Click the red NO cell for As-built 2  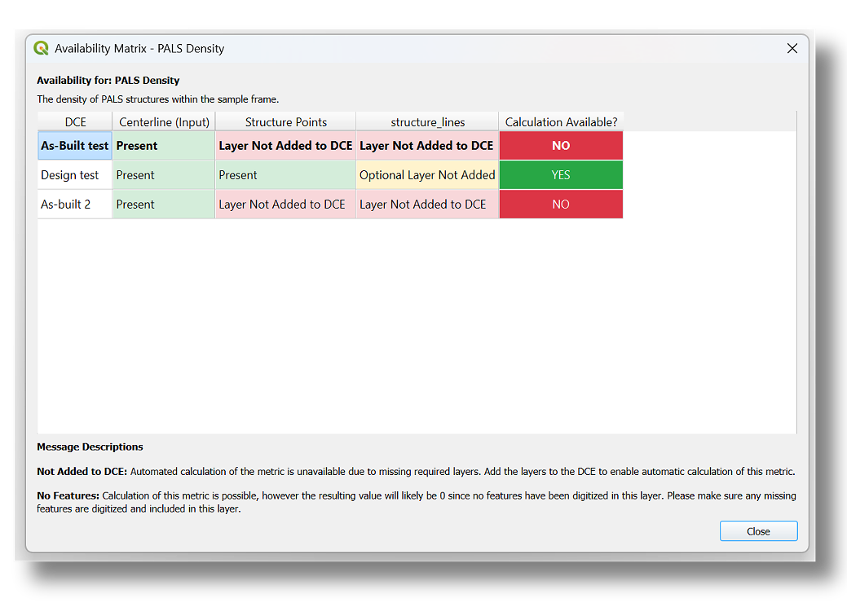561,204
